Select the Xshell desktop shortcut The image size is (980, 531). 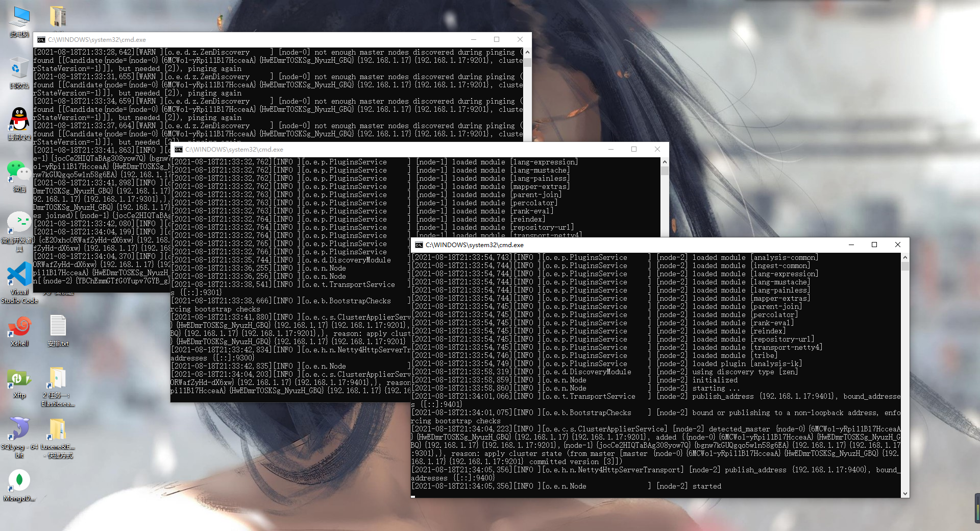[x=19, y=331]
